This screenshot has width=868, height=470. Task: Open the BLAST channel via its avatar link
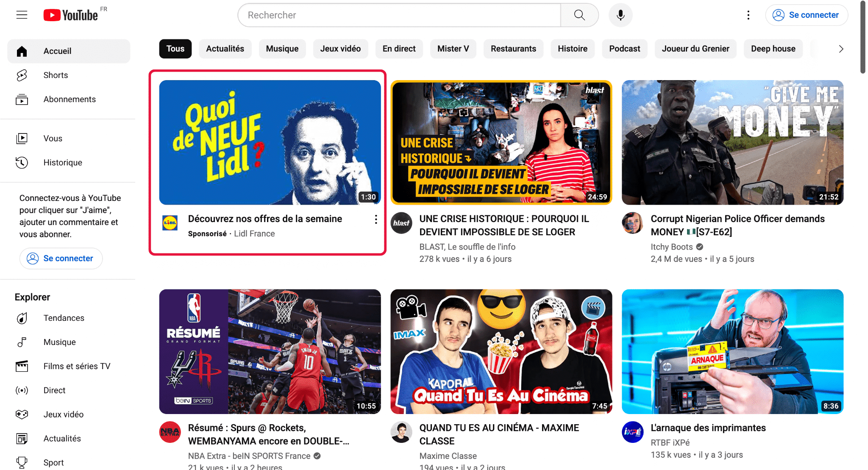[x=401, y=223]
